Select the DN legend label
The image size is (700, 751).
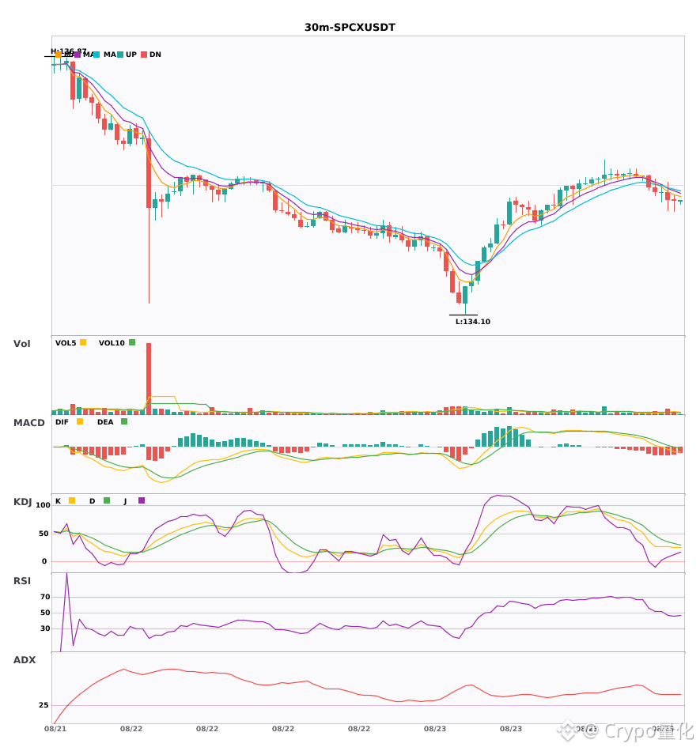point(155,55)
